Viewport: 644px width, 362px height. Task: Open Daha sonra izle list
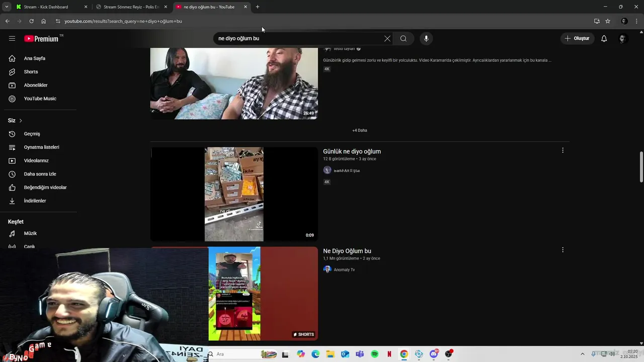click(39, 174)
